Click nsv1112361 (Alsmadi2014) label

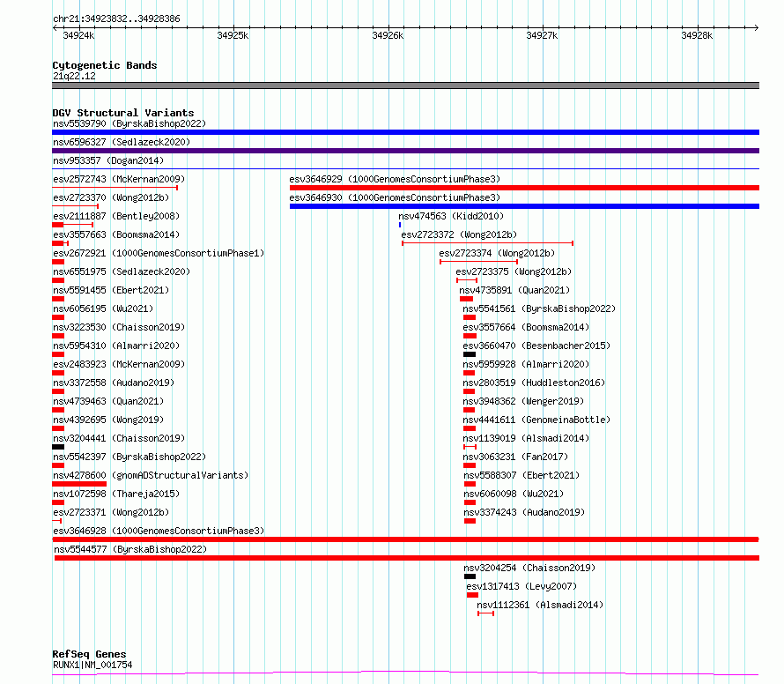[x=540, y=605]
